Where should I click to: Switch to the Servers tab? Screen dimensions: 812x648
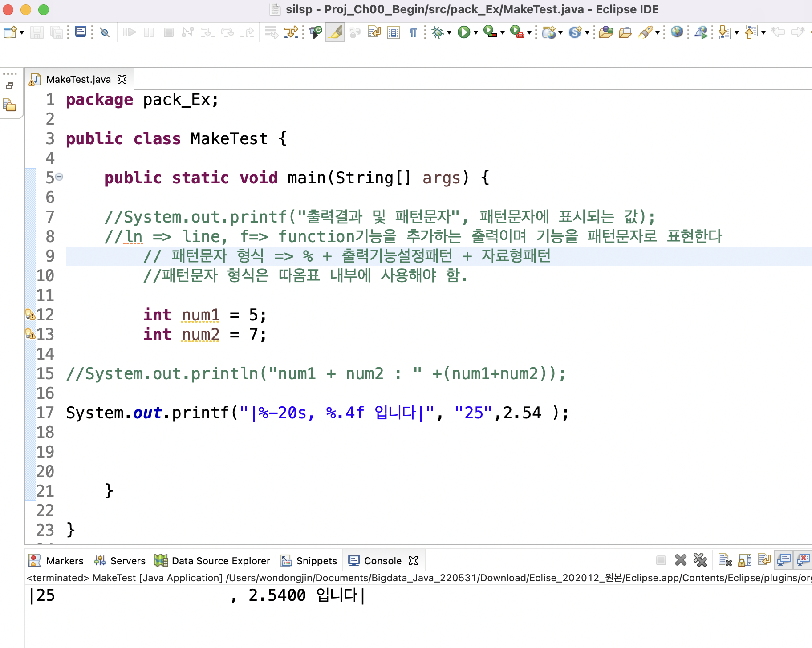coord(120,561)
